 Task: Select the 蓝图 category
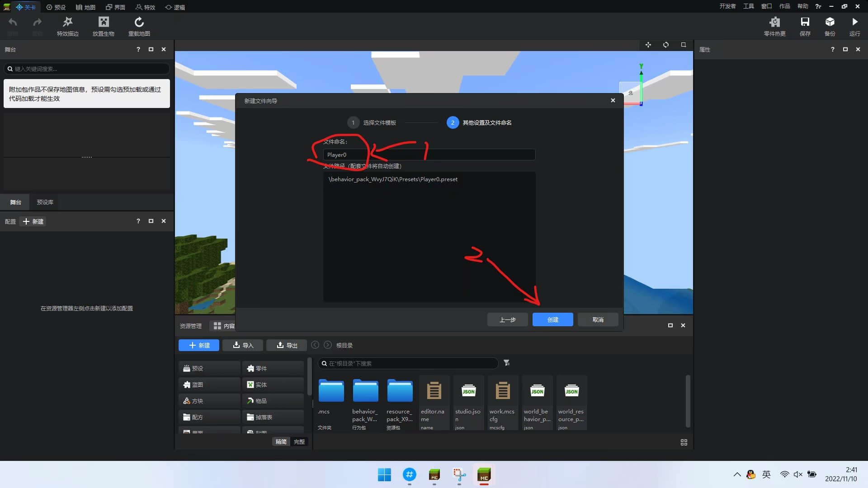(209, 385)
